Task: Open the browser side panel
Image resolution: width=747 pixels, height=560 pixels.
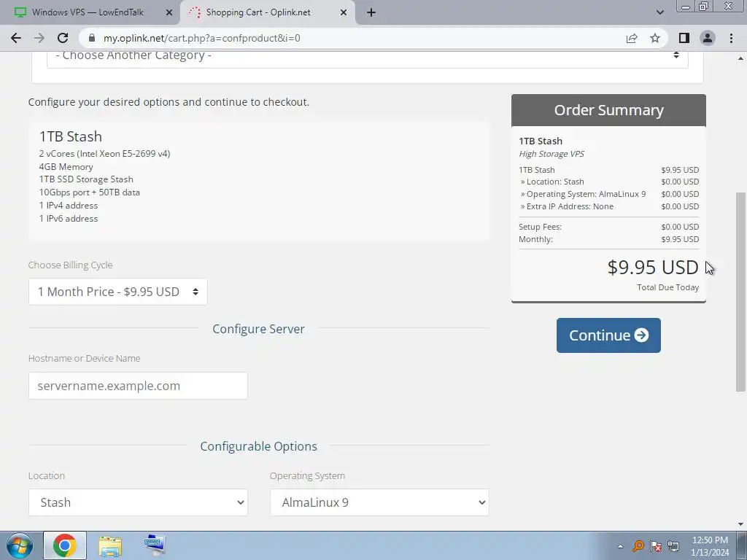Action: coord(684,38)
